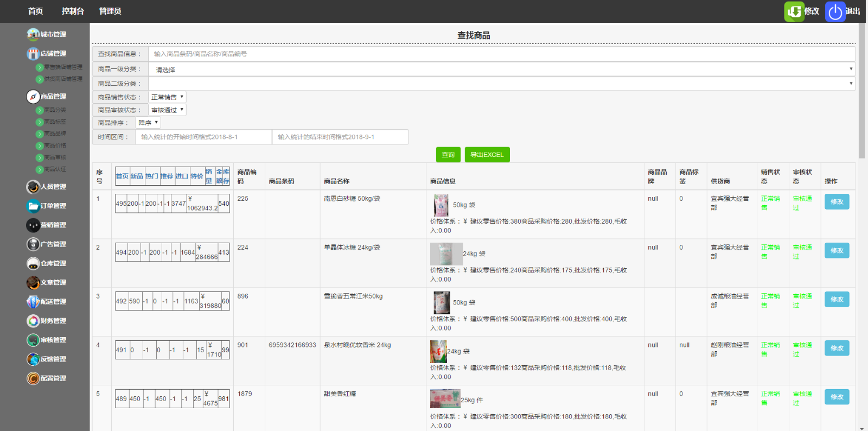Open the 商品销售状态 dropdown showing 正常销售

[167, 97]
